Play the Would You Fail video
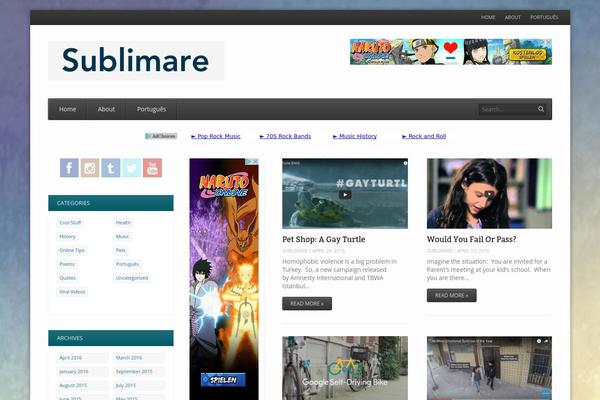Screen dimensions: 600x400 click(x=489, y=194)
